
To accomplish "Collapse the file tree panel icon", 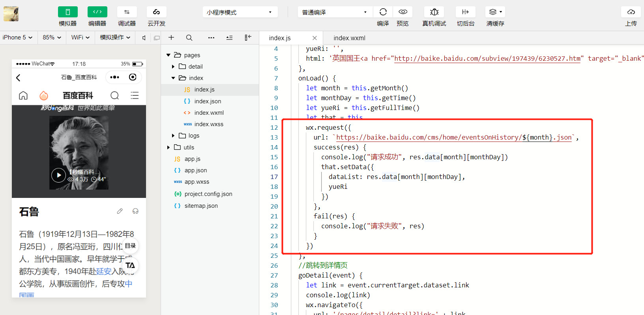I will click(248, 37).
